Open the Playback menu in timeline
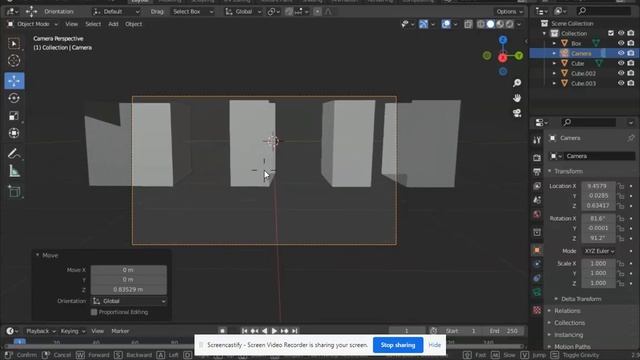 pyautogui.click(x=40, y=331)
